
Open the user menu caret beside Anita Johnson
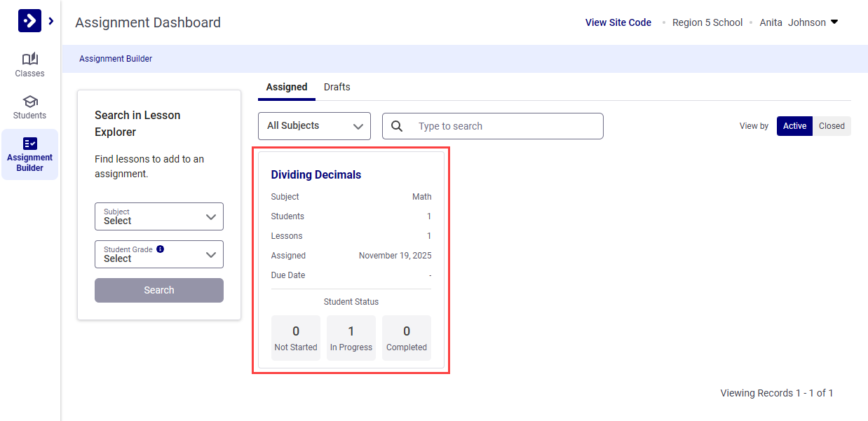pyautogui.click(x=834, y=22)
